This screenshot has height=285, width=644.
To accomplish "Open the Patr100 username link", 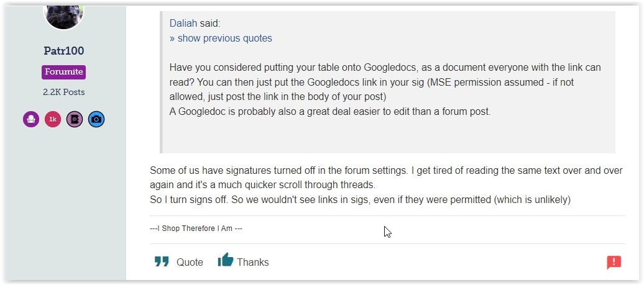I will pos(63,51).
